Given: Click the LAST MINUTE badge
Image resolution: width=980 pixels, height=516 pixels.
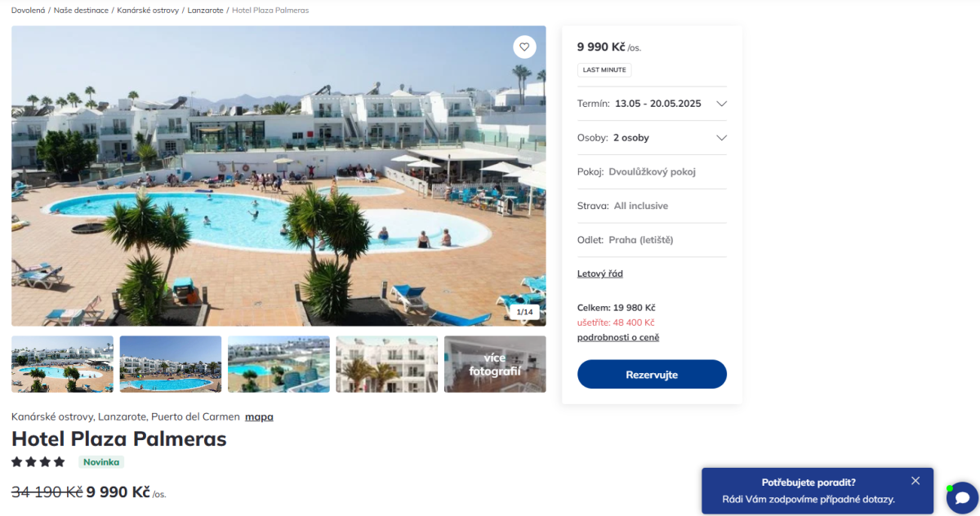Looking at the screenshot, I should pos(604,70).
